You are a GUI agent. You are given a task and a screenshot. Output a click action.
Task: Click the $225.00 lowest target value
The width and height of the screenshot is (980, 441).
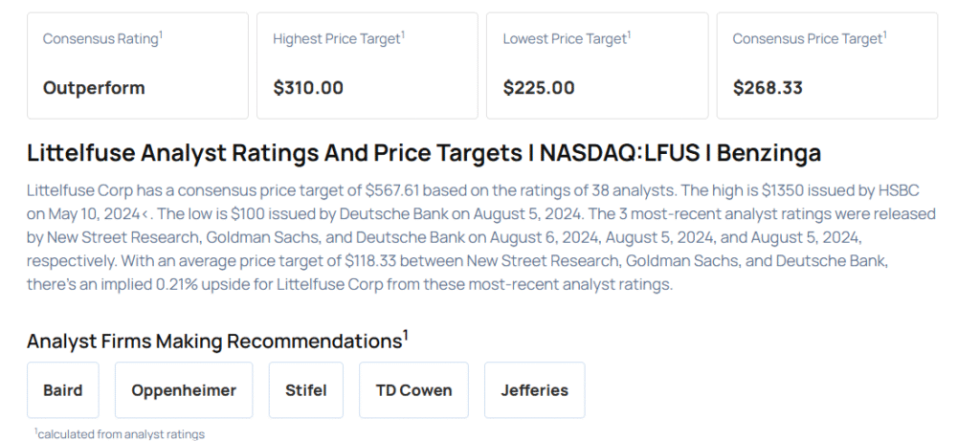(539, 88)
